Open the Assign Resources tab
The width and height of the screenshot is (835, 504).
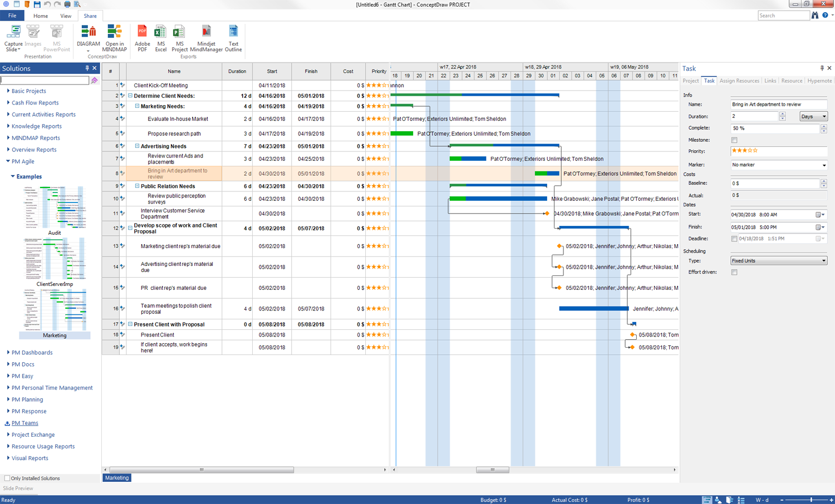tap(739, 81)
